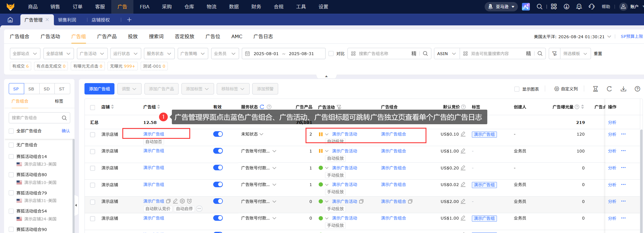Open the SP预算上限 link
Screen dimensions: 644x233
pos(631,36)
